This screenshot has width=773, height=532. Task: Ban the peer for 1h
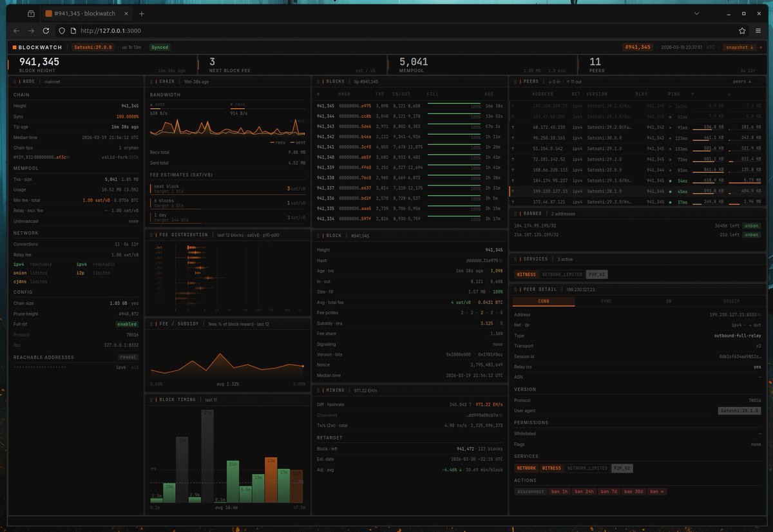pyautogui.click(x=559, y=491)
